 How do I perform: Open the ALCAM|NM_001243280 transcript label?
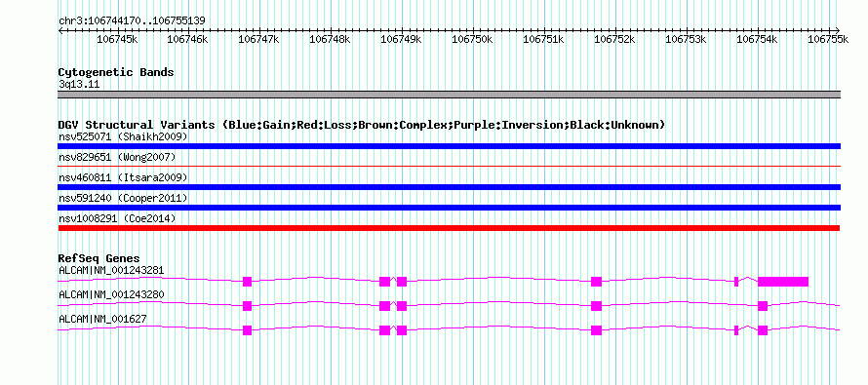coord(111,294)
